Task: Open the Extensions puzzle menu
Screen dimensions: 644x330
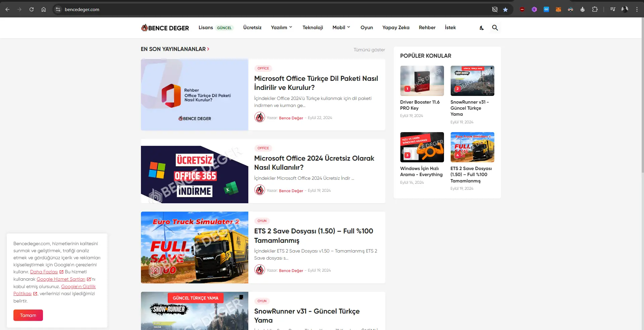Action: 595,9
